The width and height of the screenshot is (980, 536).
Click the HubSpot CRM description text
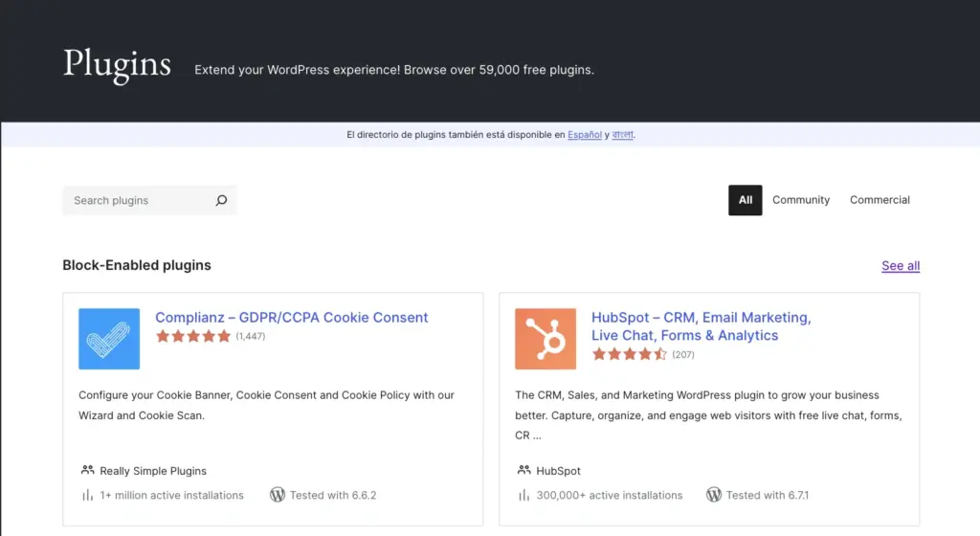pyautogui.click(x=709, y=415)
